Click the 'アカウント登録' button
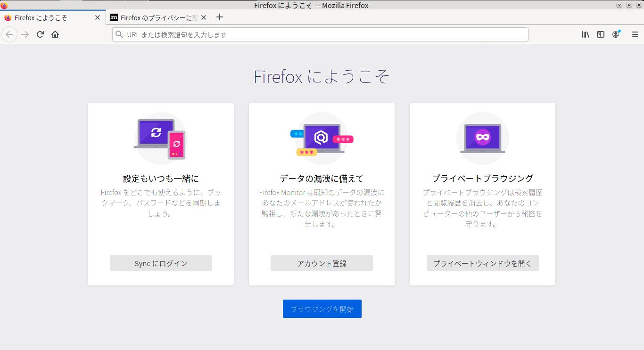Screen dimensions: 644x350 322,263
